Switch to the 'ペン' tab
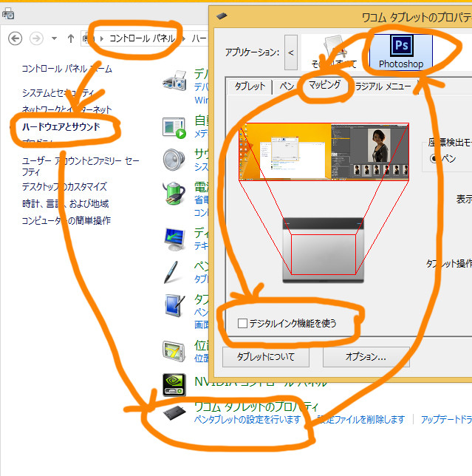The width and height of the screenshot is (472, 476). click(287, 86)
